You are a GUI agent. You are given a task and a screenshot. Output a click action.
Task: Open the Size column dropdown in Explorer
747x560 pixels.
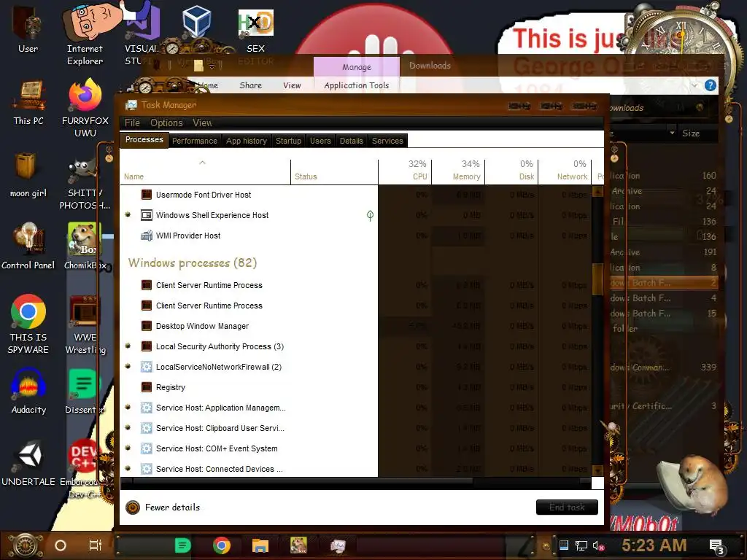point(672,133)
